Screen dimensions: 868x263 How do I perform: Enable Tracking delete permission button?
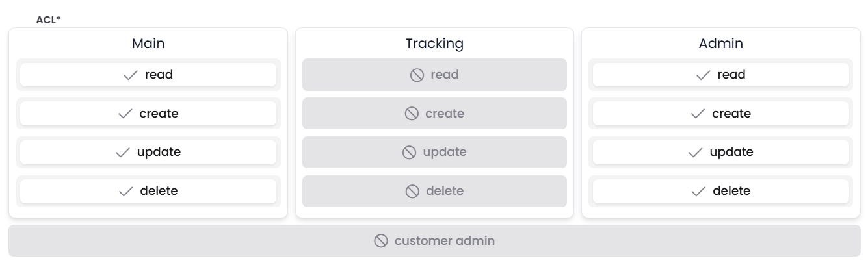434,191
